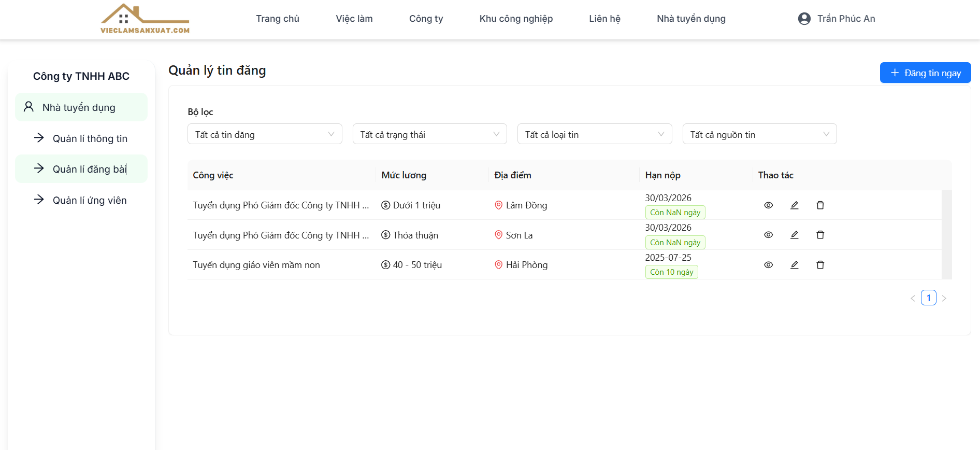Delete the Sơn La job posting

[820, 235]
